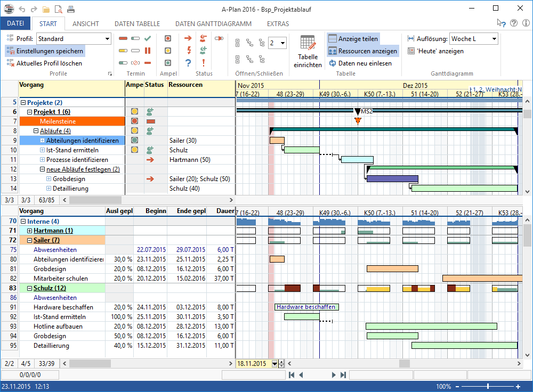Screen dimensions: 533x392
Task: Click the orange Meilensteine row
Action: click(x=72, y=121)
